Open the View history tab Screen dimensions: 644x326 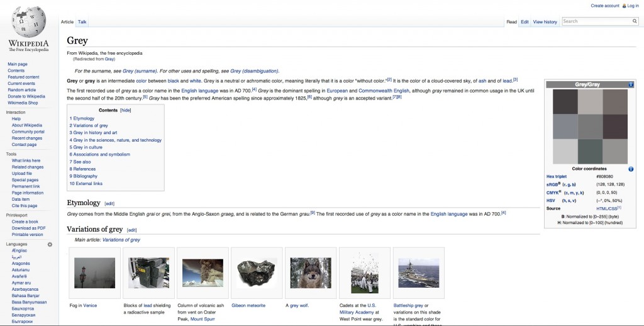coord(545,22)
